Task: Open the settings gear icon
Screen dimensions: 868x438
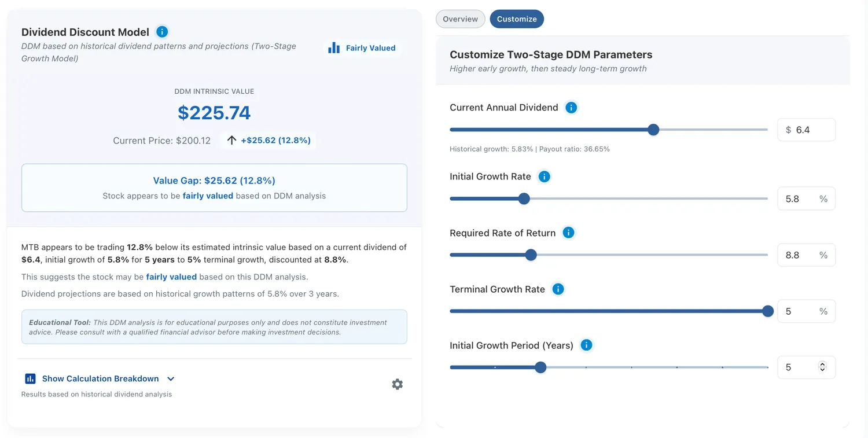Action: click(397, 384)
